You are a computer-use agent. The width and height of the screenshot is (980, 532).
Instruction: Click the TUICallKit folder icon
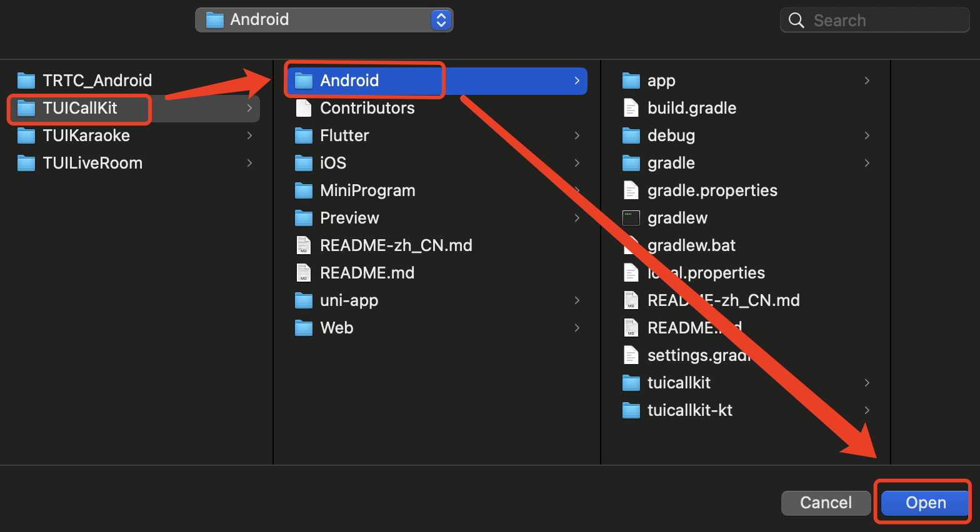(x=26, y=108)
